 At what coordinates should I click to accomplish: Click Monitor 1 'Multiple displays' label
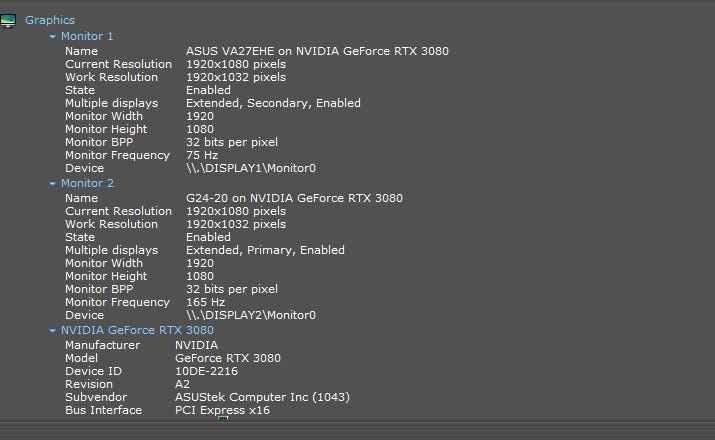point(112,103)
